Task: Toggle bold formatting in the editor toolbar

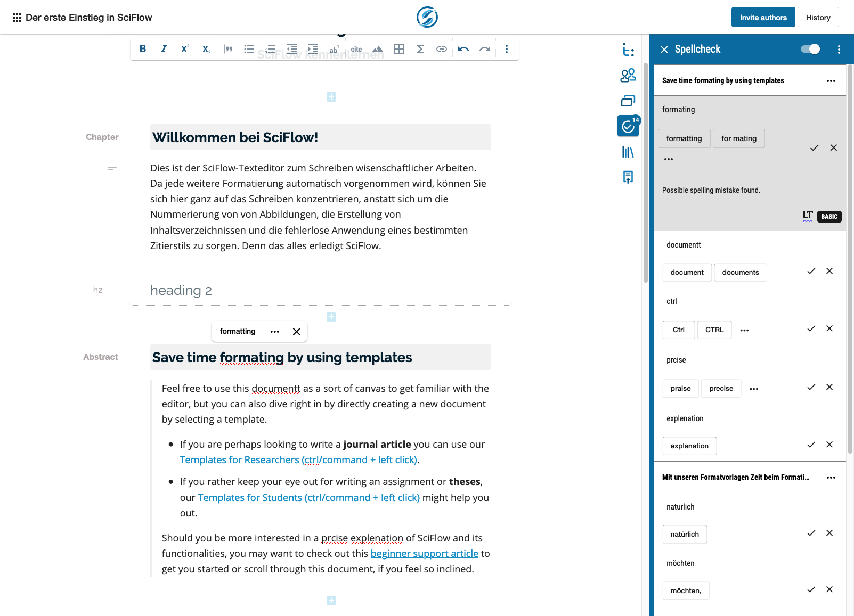Action: (x=143, y=48)
